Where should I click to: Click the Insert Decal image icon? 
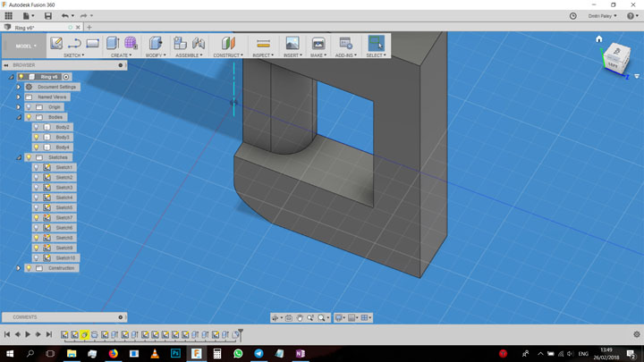292,43
